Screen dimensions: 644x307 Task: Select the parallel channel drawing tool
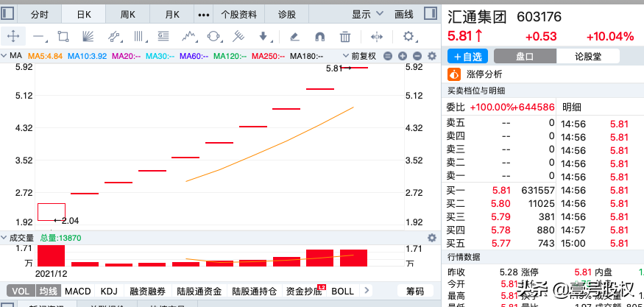115,37
